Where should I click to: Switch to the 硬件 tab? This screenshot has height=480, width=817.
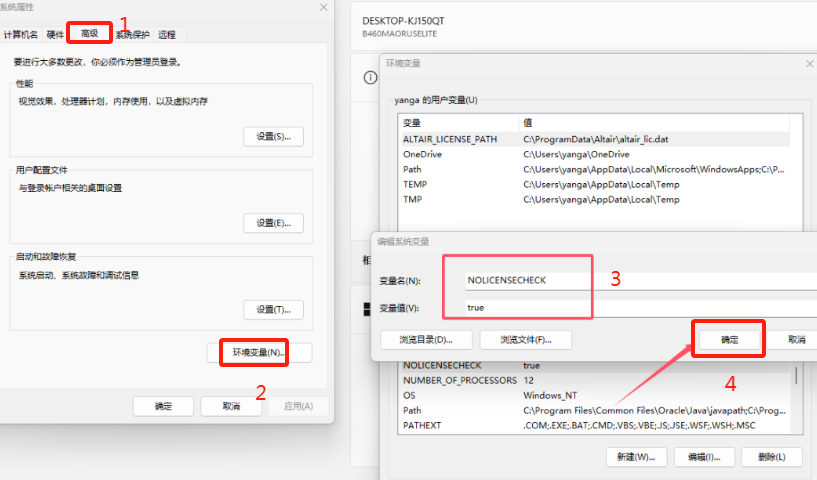55,34
